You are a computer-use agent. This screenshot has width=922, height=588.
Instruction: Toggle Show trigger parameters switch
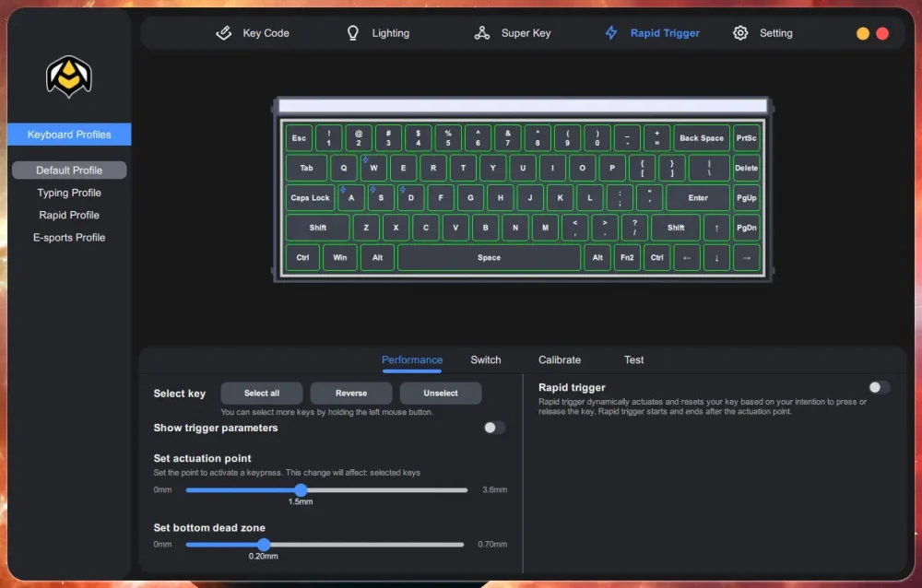tap(494, 428)
